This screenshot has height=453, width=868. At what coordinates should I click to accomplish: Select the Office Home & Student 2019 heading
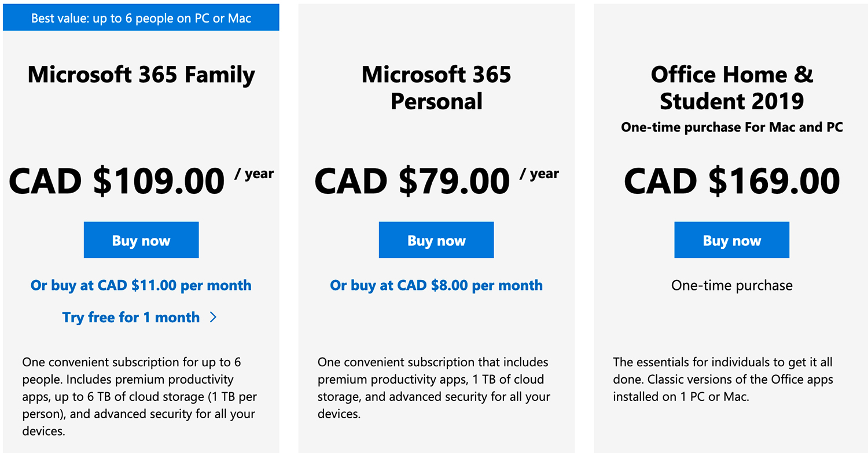tap(731, 88)
